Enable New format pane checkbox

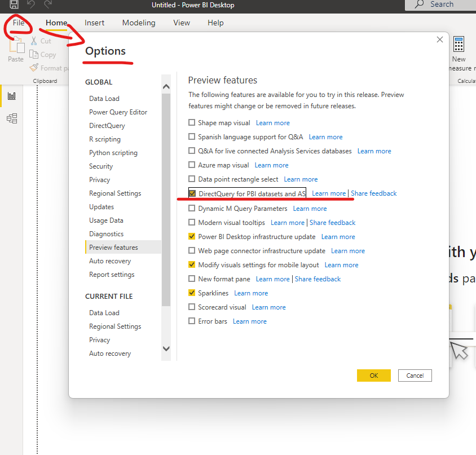pos(192,279)
